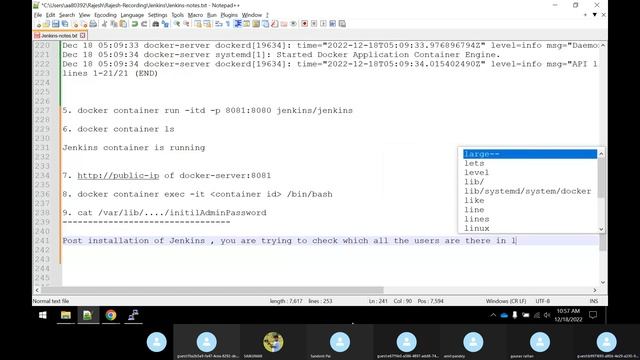Screen dimensions: 640x360
Task: Choose 'lets' in autocomplete list
Action: (530, 163)
